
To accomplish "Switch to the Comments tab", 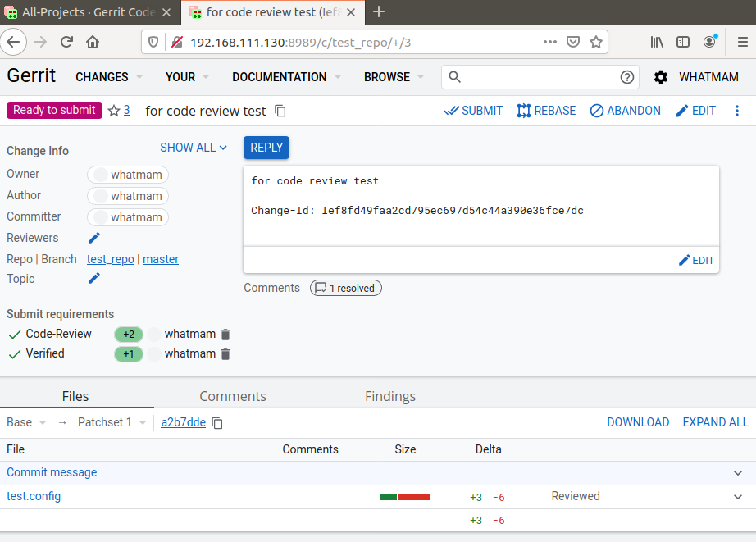I will tap(233, 396).
